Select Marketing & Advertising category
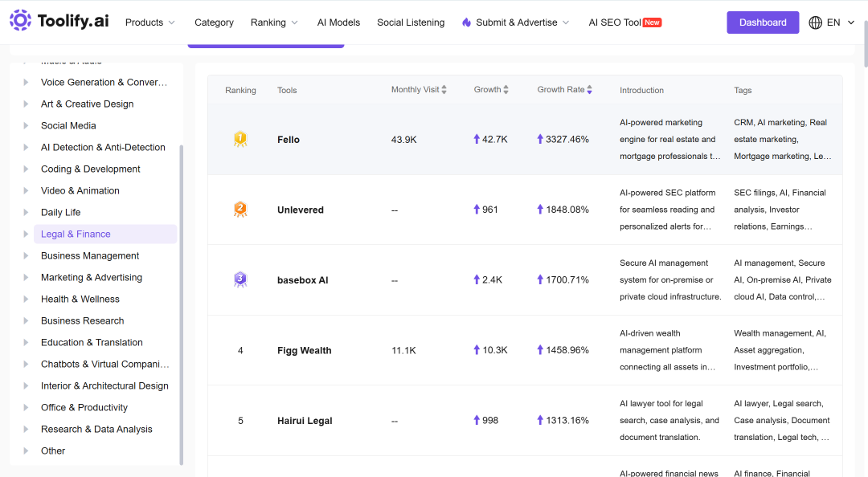The width and height of the screenshot is (868, 477). 92,277
